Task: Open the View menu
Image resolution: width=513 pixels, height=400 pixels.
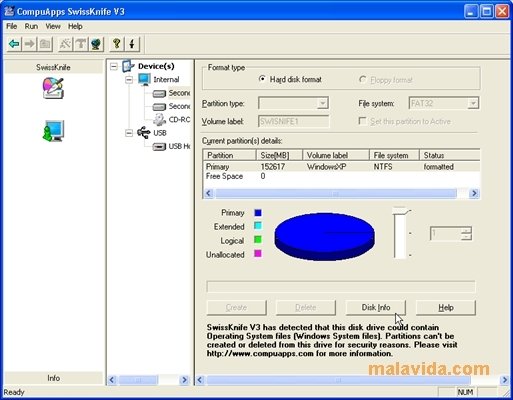Action: 53,26
